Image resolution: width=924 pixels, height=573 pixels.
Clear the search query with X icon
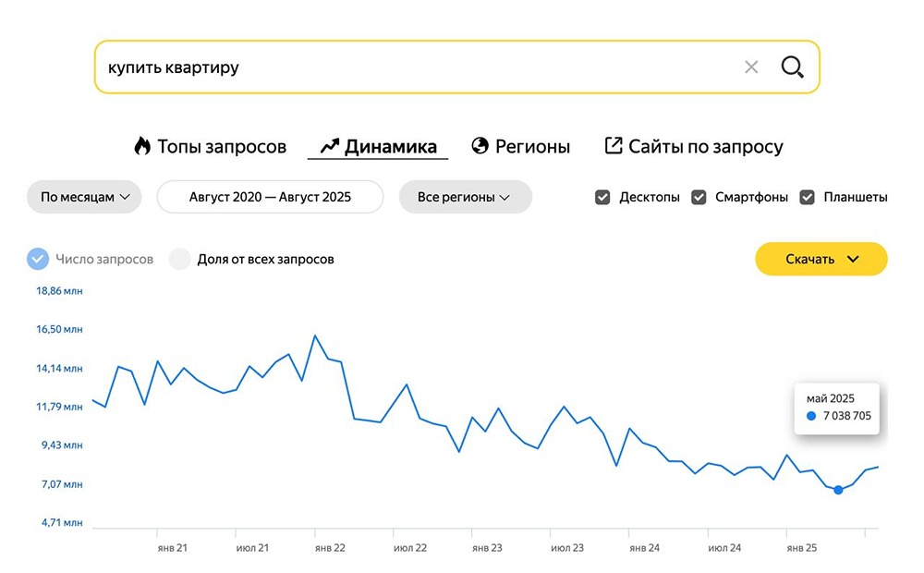751,67
